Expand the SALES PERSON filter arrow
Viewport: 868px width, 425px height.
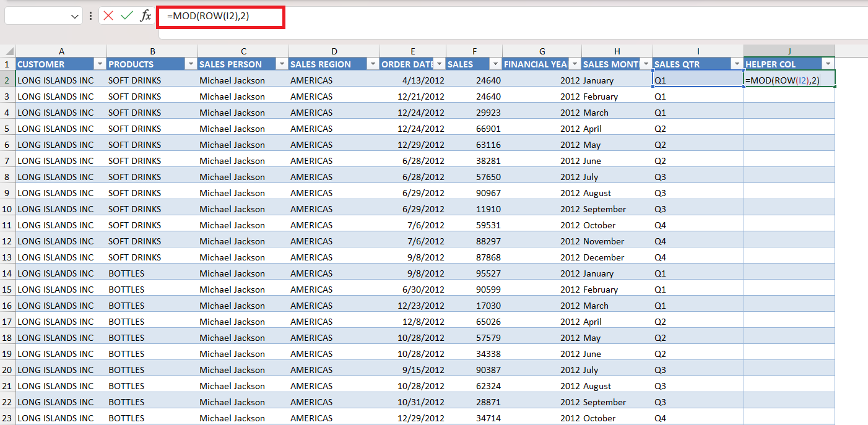click(282, 64)
